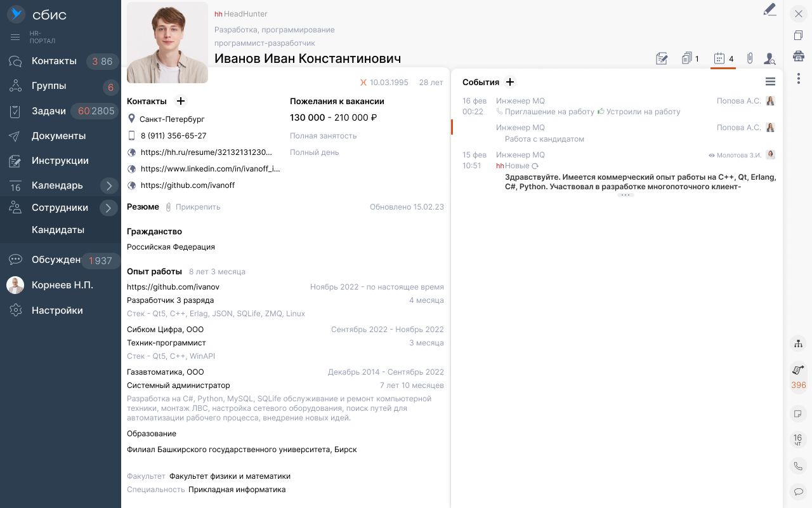This screenshot has height=508, width=812.
Task: Expand the Сотрудники submenu chevron
Action: 108,208
